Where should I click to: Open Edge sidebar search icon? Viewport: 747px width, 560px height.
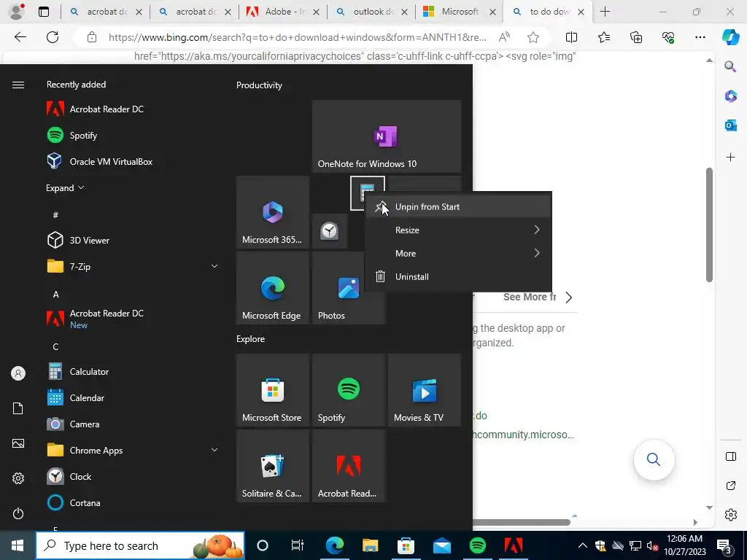[x=730, y=66]
